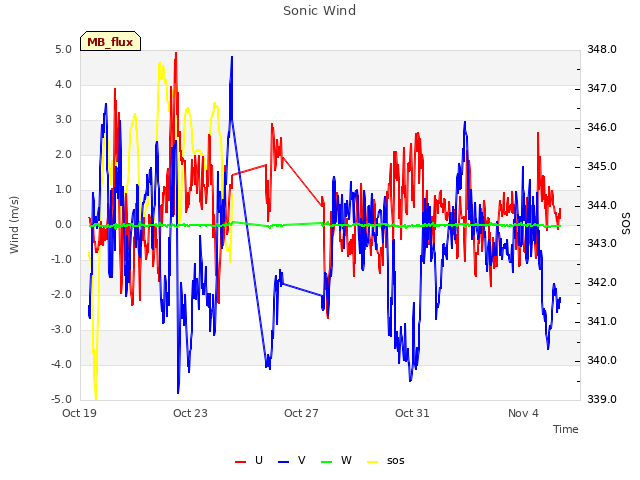Click the 5.0 left axis value
The height and width of the screenshot is (480, 640).
pyautogui.click(x=63, y=49)
